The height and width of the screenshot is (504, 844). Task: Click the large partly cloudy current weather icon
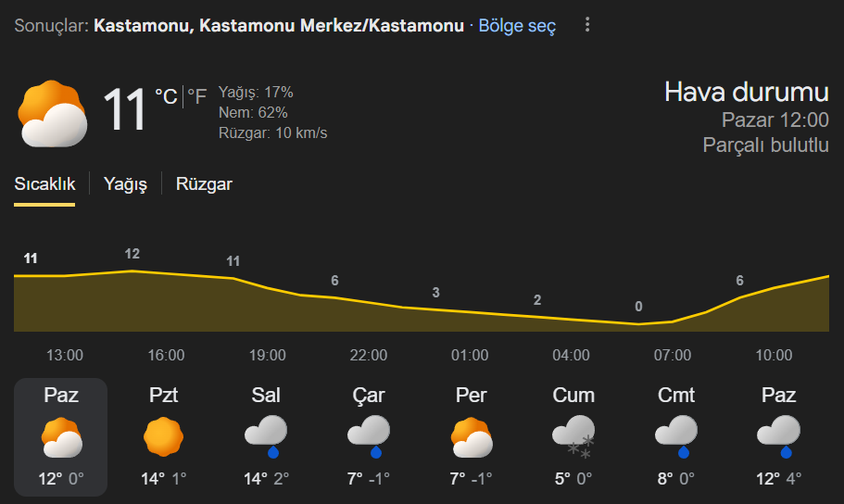[x=53, y=114]
